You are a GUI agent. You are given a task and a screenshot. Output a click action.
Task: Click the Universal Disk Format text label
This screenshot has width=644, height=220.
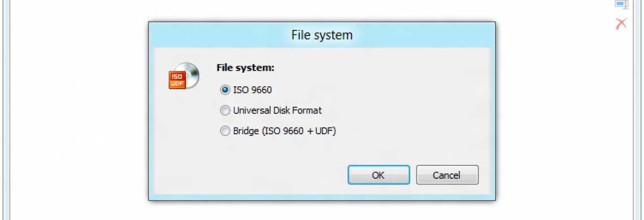tap(277, 111)
